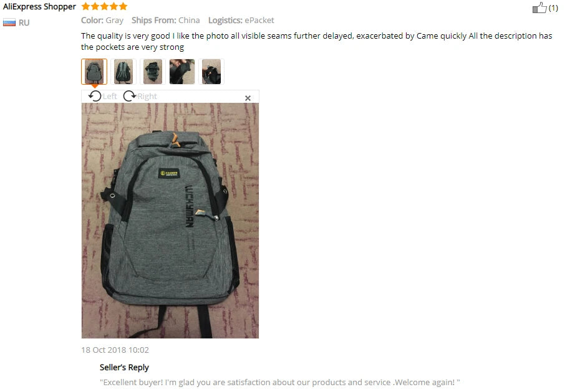The image size is (580, 392).
Task: Select the first backpack front thumbnail
Action: 94,72
